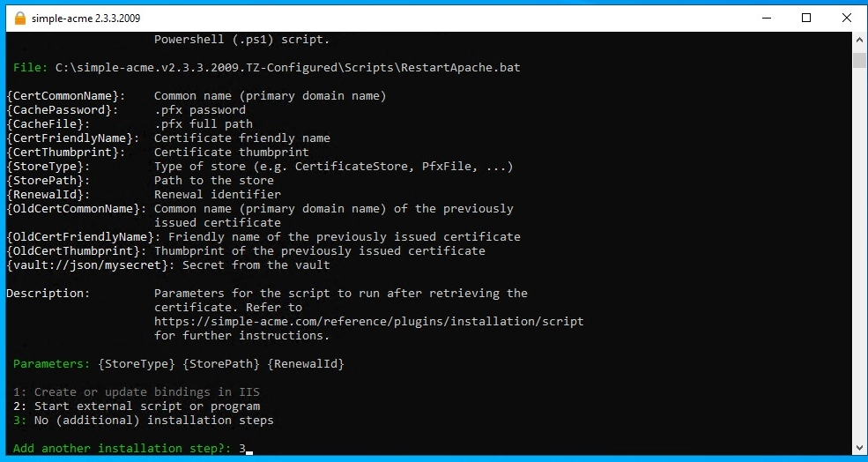Click the {StorePath}: label in list
This screenshot has height=462, width=868.
coord(48,181)
